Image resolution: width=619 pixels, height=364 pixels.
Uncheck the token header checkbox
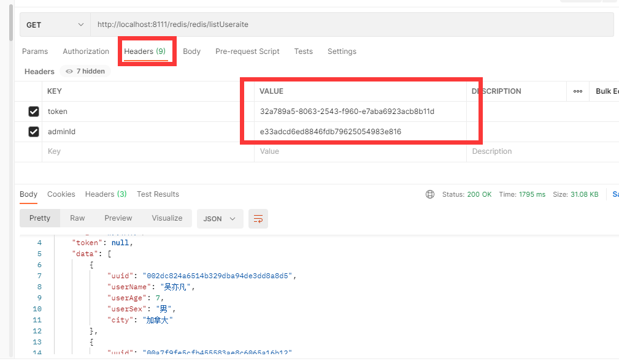33,111
